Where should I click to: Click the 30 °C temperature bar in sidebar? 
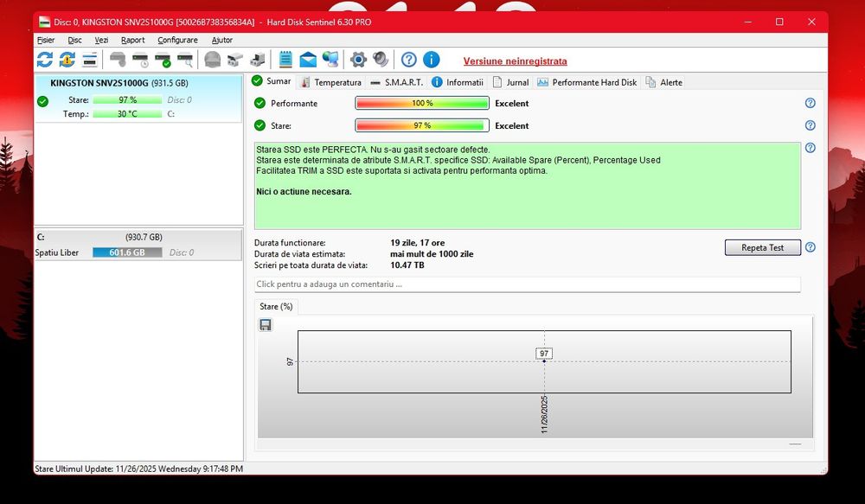(x=127, y=114)
